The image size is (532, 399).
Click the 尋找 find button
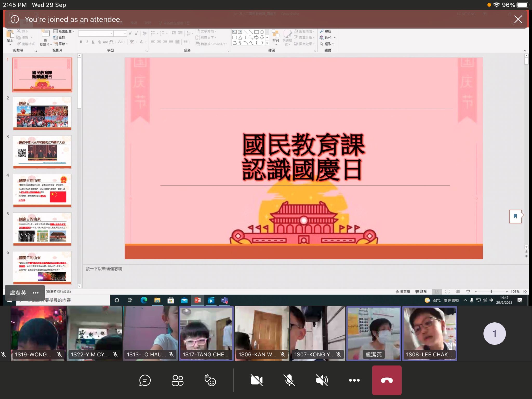coord(326,31)
